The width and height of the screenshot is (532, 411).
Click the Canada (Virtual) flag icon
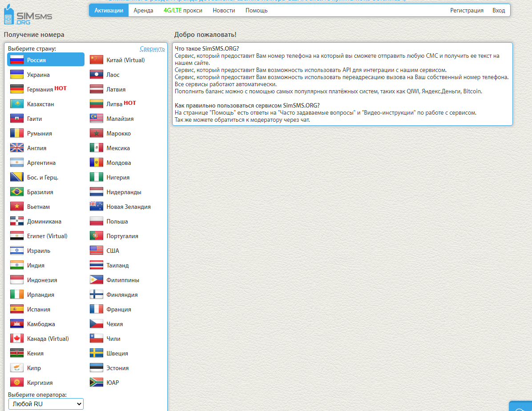[x=17, y=339]
